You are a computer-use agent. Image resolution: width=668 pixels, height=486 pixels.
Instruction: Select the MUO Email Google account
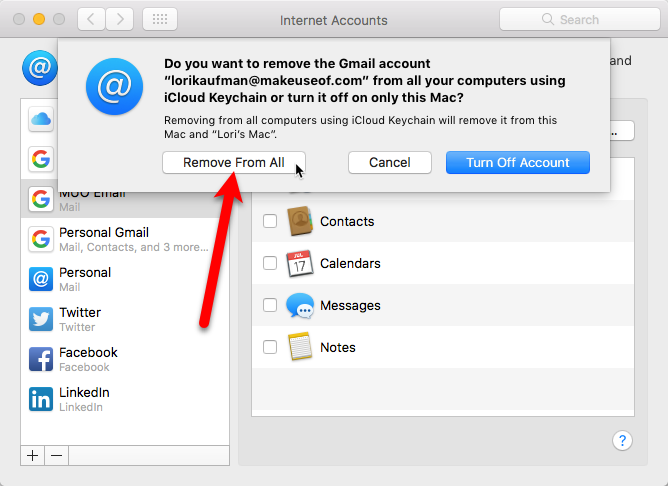click(125, 199)
